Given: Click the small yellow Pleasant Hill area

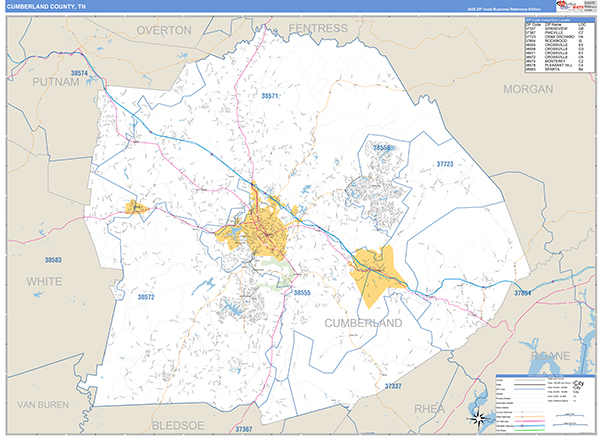Looking at the screenshot, I should pos(134,208).
